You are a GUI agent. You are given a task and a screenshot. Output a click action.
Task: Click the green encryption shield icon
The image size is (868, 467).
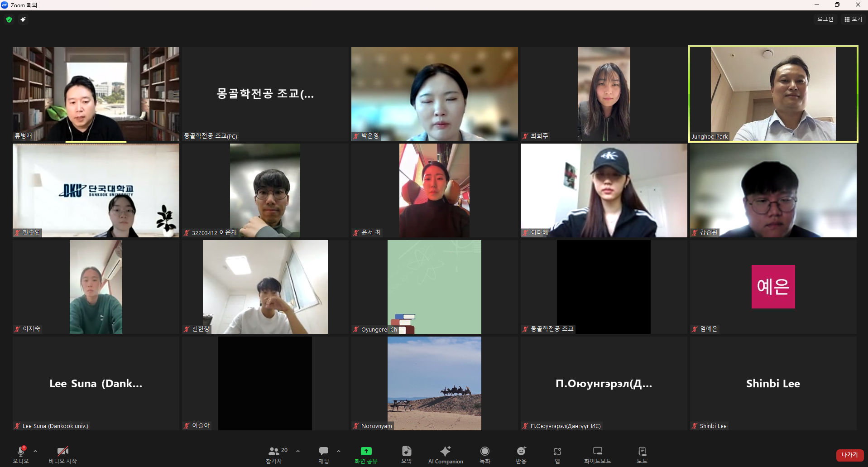9,19
